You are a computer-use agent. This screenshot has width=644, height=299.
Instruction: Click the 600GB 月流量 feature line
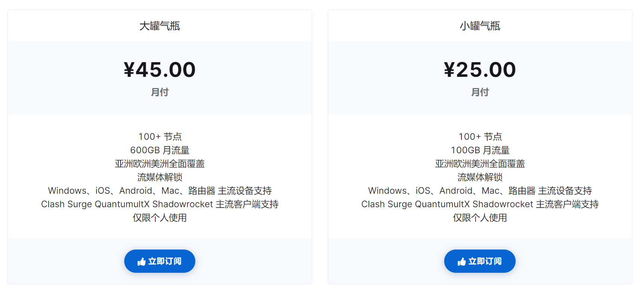(160, 150)
